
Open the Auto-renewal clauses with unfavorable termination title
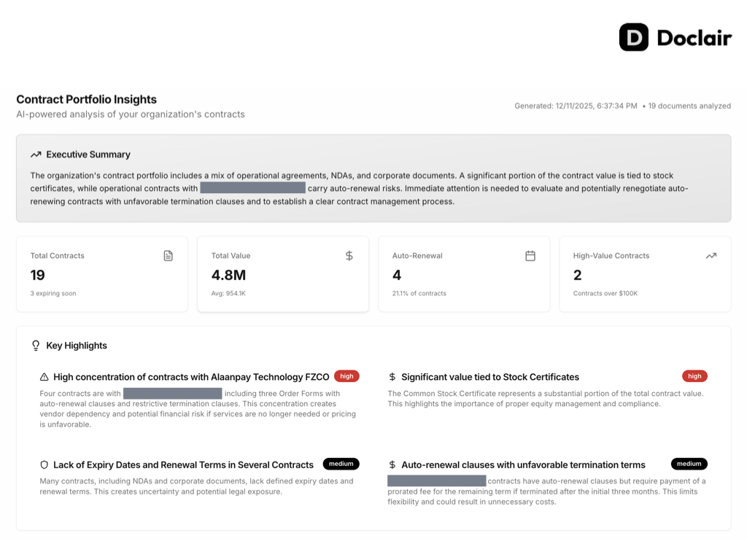(524, 464)
